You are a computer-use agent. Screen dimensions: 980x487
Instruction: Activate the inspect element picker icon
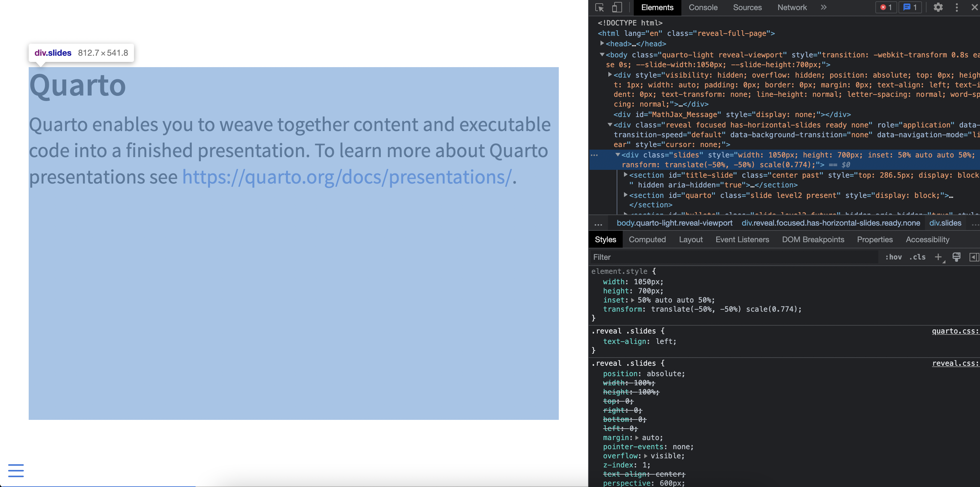(x=600, y=7)
